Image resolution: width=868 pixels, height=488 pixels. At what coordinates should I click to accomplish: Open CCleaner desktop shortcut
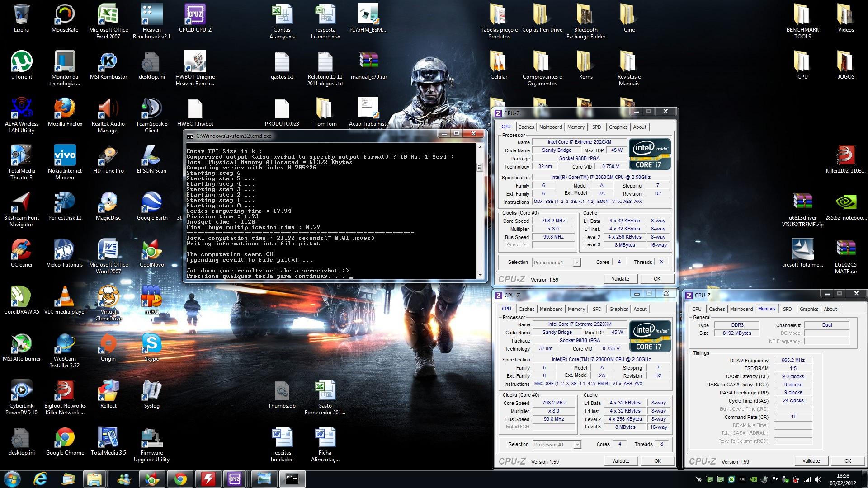click(21, 253)
